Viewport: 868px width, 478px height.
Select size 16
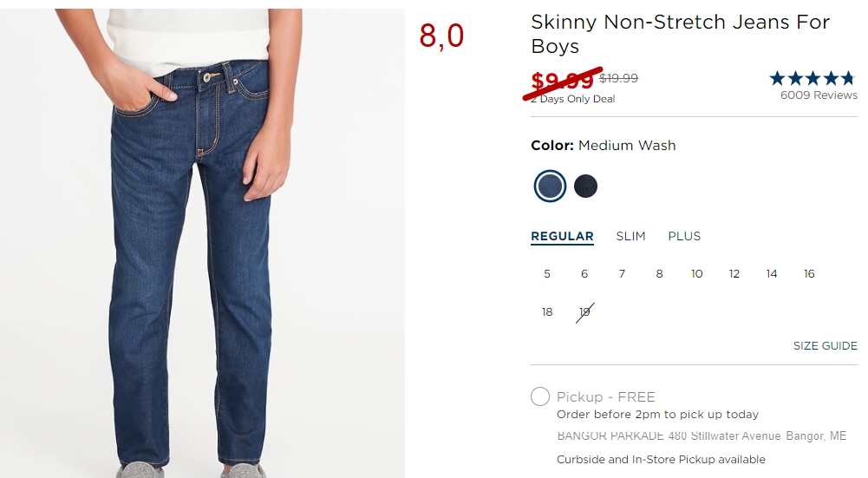click(x=809, y=274)
